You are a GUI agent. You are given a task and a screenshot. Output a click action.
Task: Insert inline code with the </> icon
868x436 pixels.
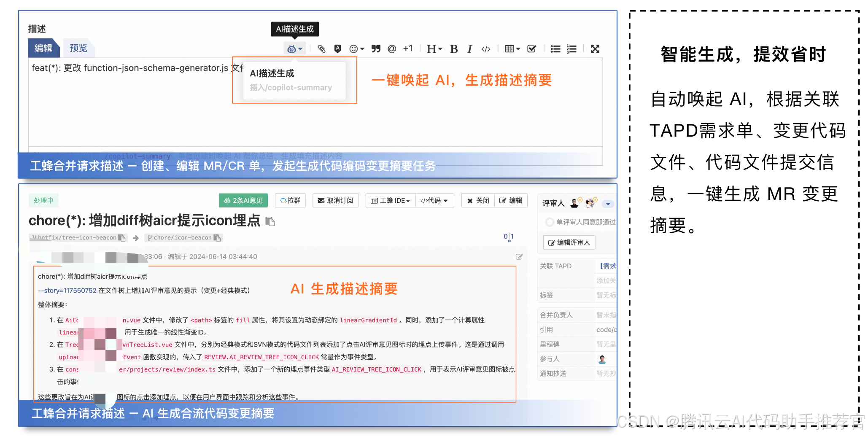pos(486,49)
